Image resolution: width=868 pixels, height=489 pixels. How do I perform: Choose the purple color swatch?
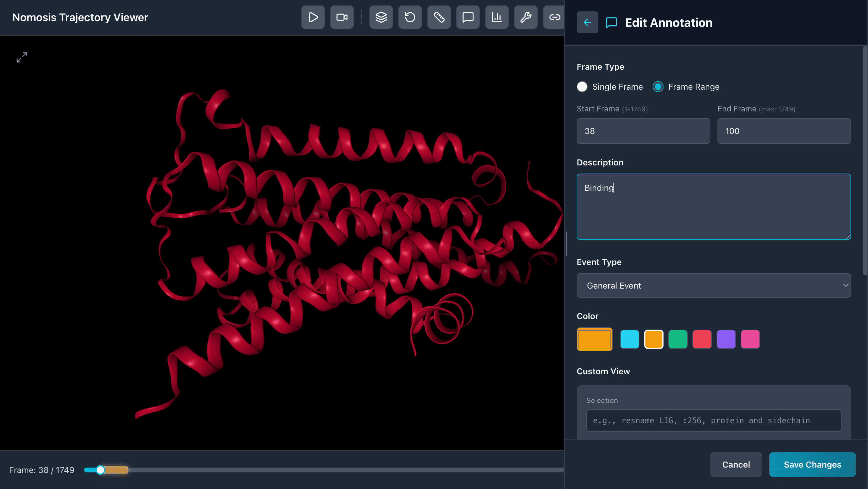click(x=726, y=339)
